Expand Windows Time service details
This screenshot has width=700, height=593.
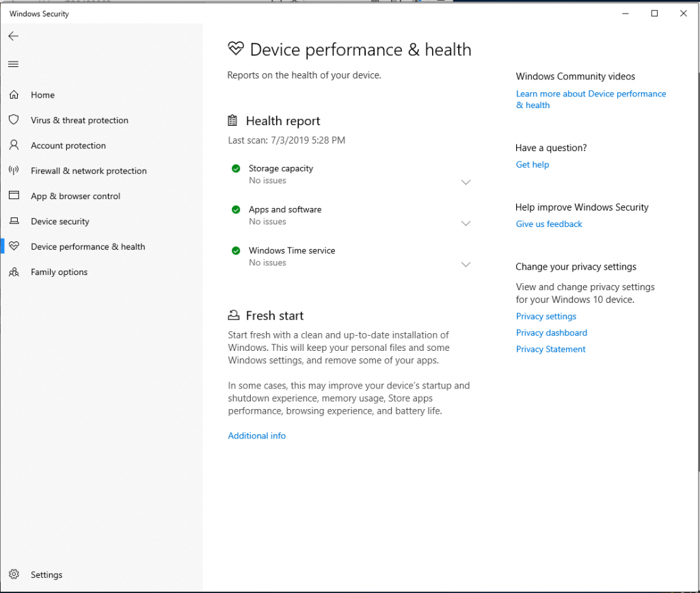(x=466, y=264)
